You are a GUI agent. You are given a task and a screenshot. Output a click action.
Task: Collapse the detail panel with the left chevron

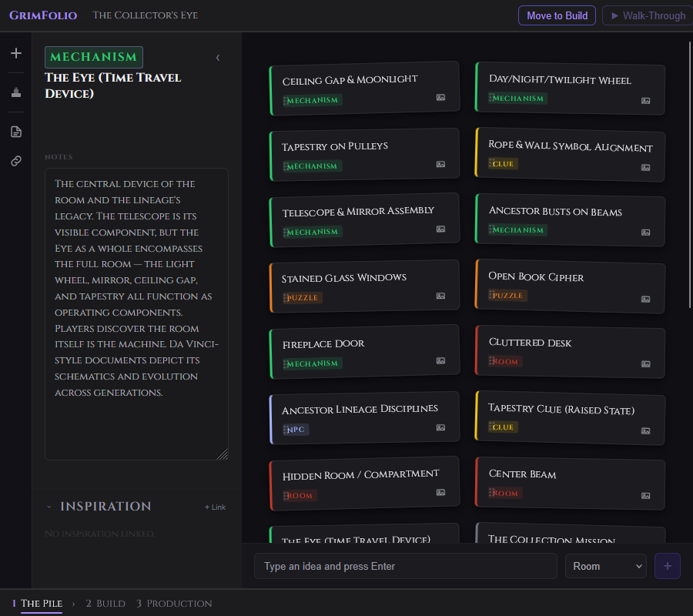coord(218,58)
